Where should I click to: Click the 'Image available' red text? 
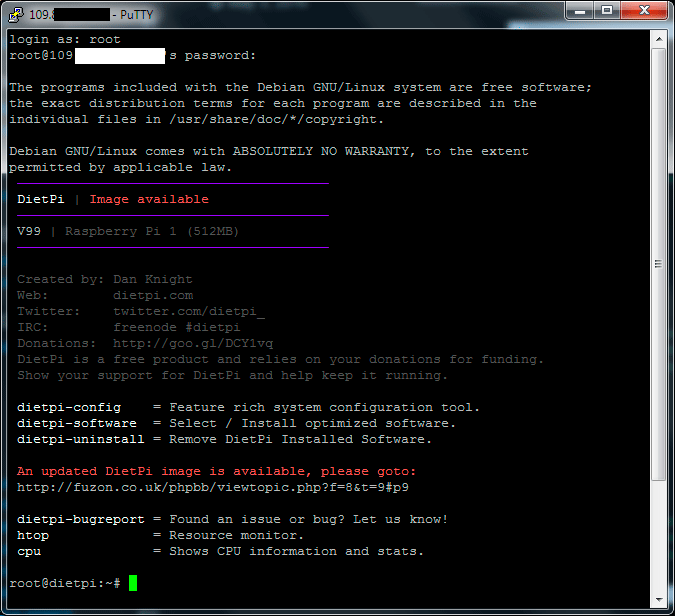(x=149, y=199)
